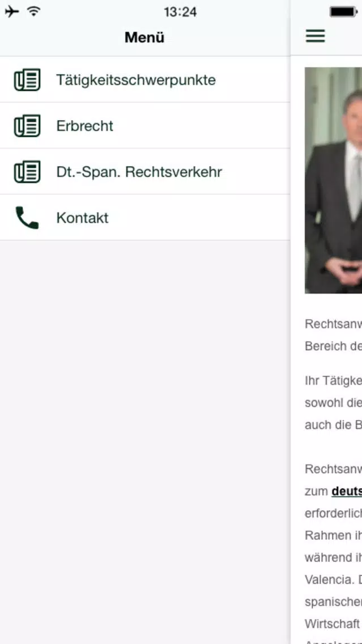Tap the lawyer portrait photo

pyautogui.click(x=333, y=180)
